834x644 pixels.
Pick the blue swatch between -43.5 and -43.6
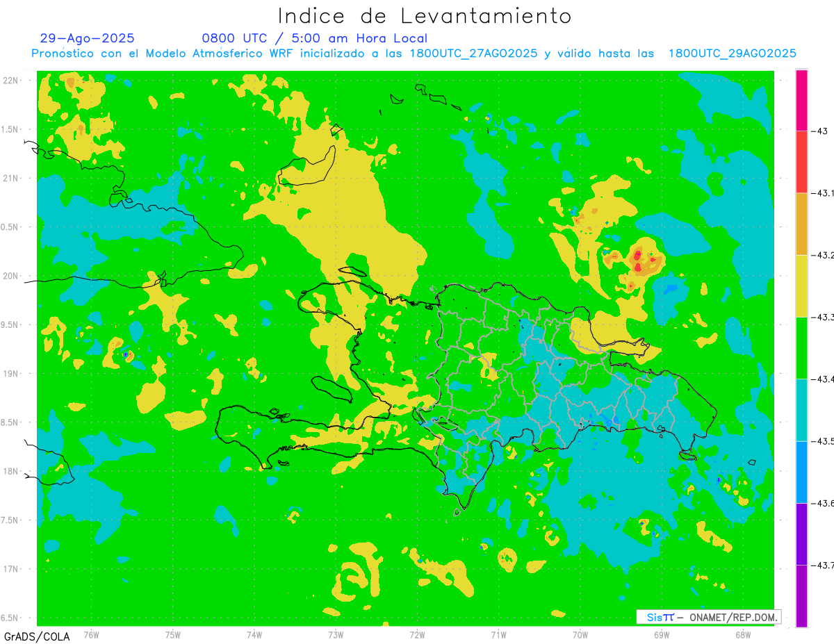[801, 472]
